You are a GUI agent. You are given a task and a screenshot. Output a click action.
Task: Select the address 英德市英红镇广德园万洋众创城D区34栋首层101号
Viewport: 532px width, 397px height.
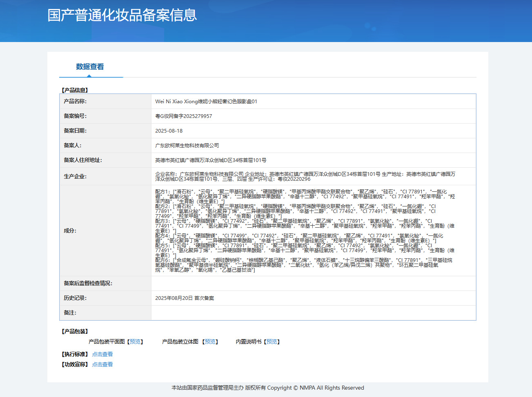pos(211,160)
